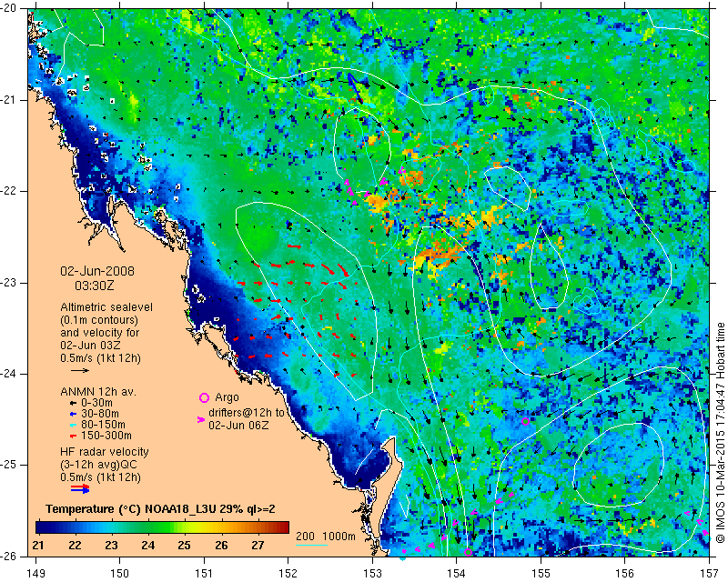Click the 'Altimetric sealevel' legend heading
Viewport: 728px width, 582px height.
click(106, 307)
